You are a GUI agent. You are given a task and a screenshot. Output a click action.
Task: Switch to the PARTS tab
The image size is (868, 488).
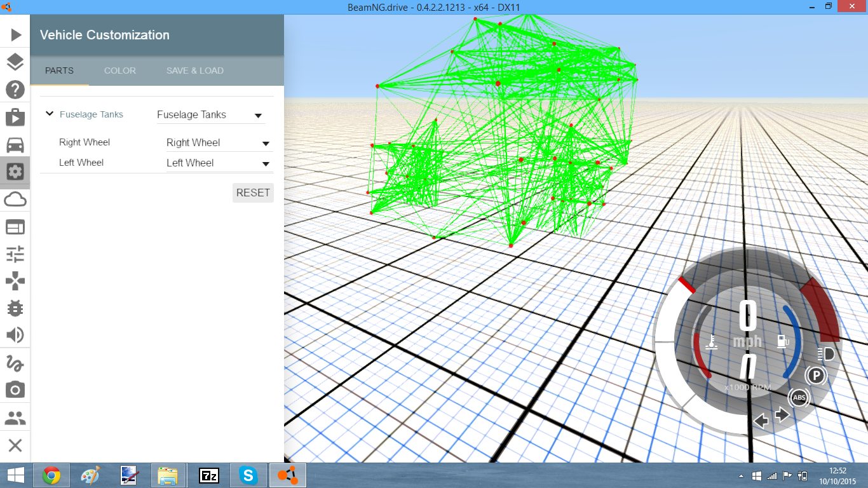(x=59, y=71)
